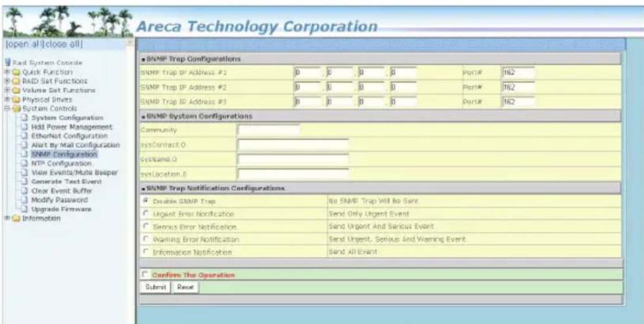Expand the Quick Function tree node
The width and height of the screenshot is (644, 324).
coord(6,72)
